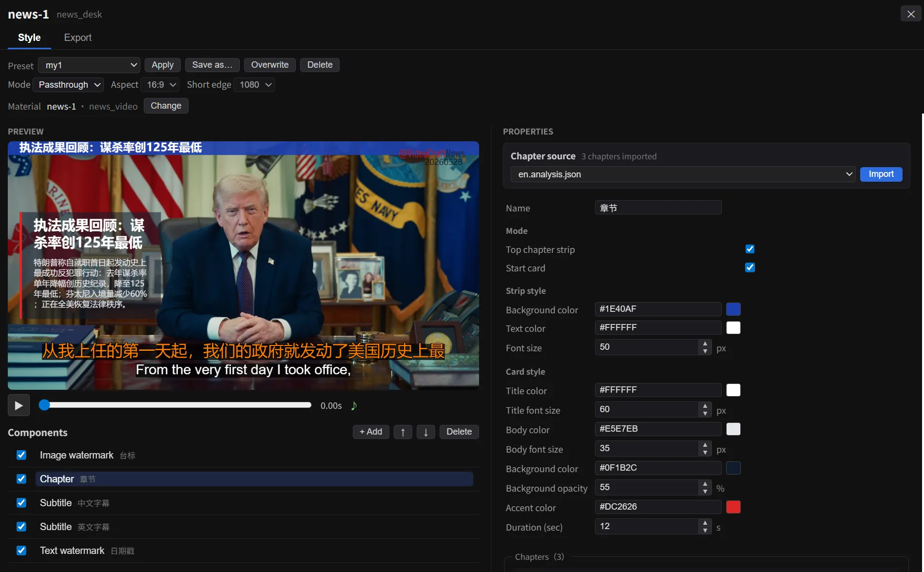Screen dimensions: 924x572
Task: Click the Apply preset button
Action: tap(162, 65)
